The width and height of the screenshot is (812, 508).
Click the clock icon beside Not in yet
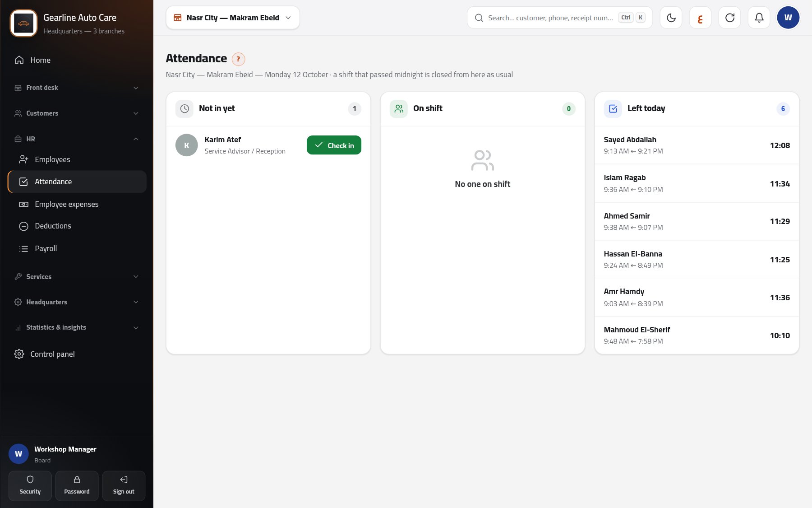tap(185, 108)
